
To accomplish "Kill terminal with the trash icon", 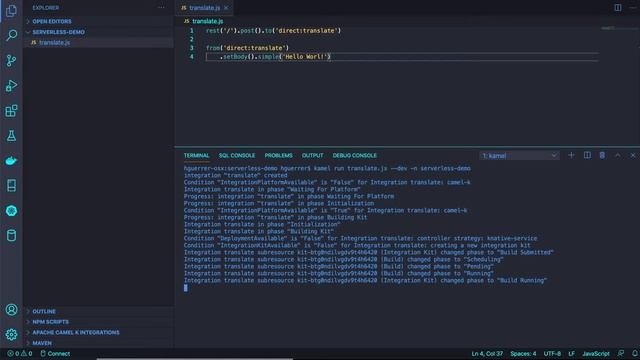I will click(602, 155).
